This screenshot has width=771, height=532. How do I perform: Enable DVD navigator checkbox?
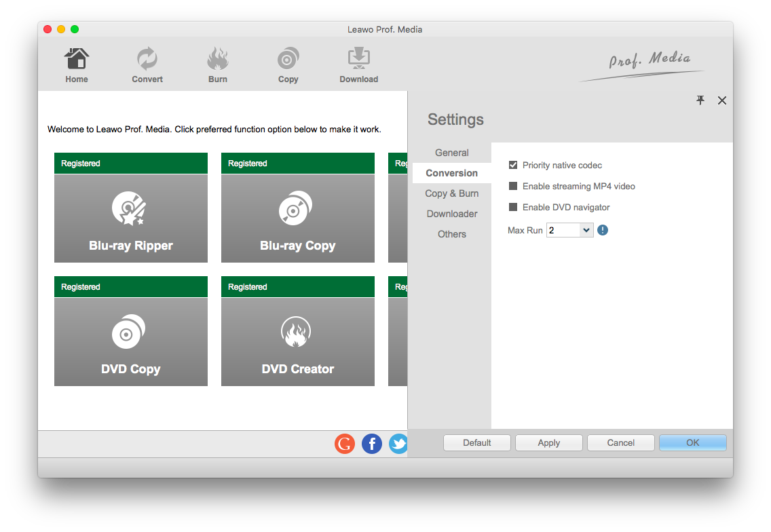pos(513,207)
